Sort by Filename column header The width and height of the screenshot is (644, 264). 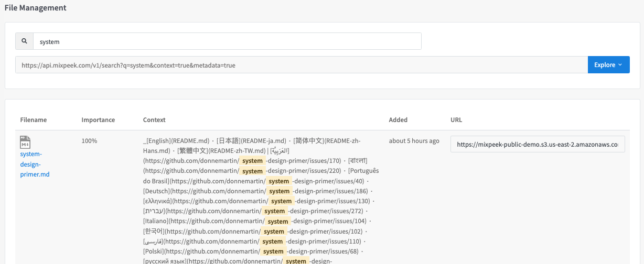[x=34, y=120]
